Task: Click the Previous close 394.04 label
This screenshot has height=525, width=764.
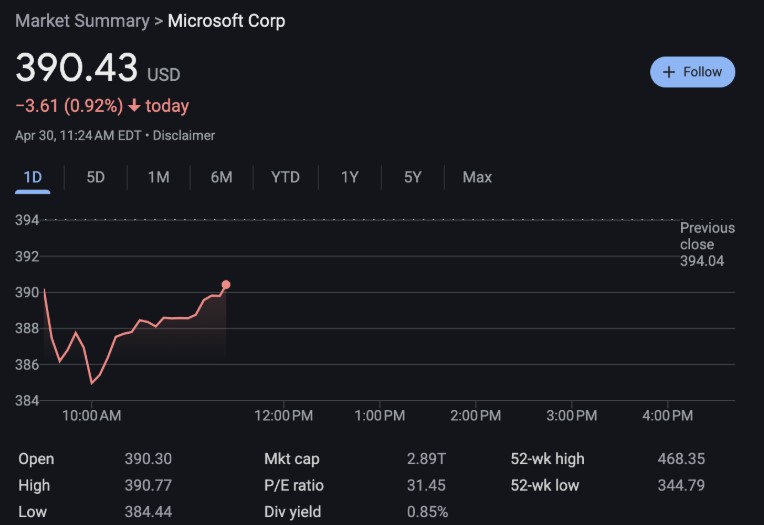Action: [x=706, y=244]
